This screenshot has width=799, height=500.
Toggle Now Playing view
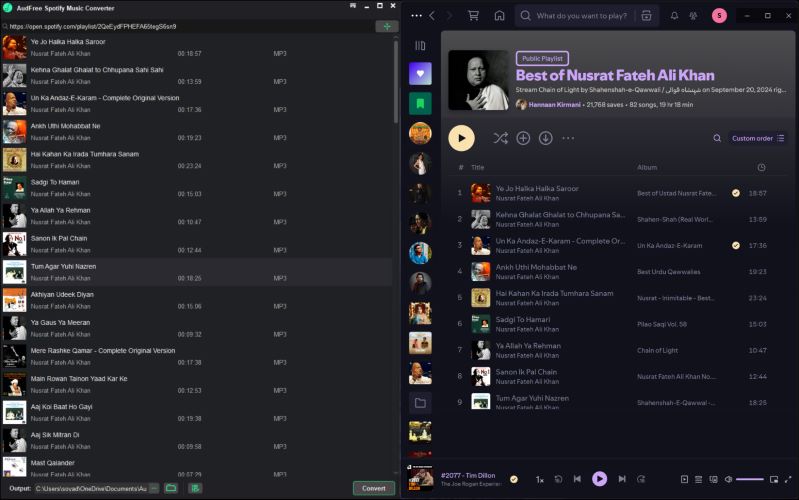coord(684,479)
